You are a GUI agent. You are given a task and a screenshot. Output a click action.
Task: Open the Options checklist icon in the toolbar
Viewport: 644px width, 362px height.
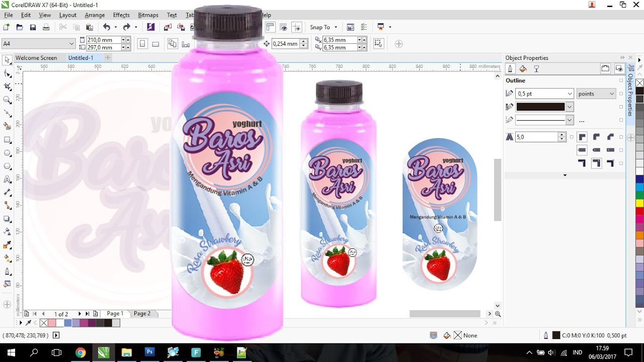point(364,27)
